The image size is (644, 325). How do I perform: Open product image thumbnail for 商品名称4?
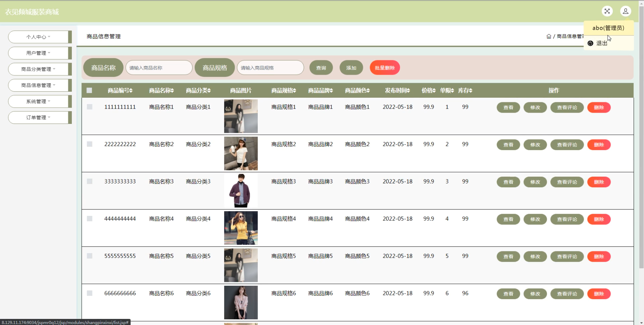(241, 228)
